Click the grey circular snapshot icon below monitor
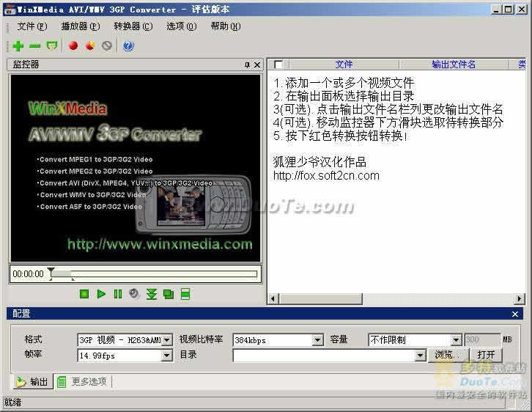532x412 pixels. tap(134, 293)
